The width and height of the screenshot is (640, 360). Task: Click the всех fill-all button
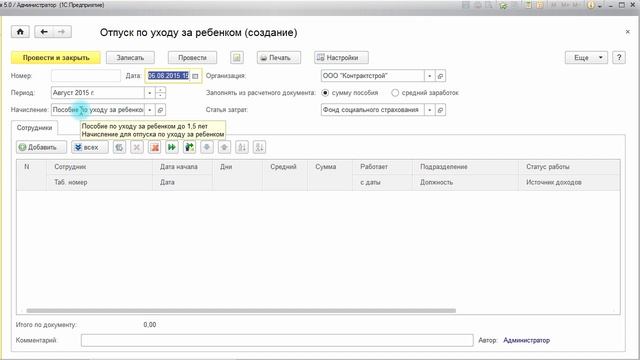click(x=90, y=147)
